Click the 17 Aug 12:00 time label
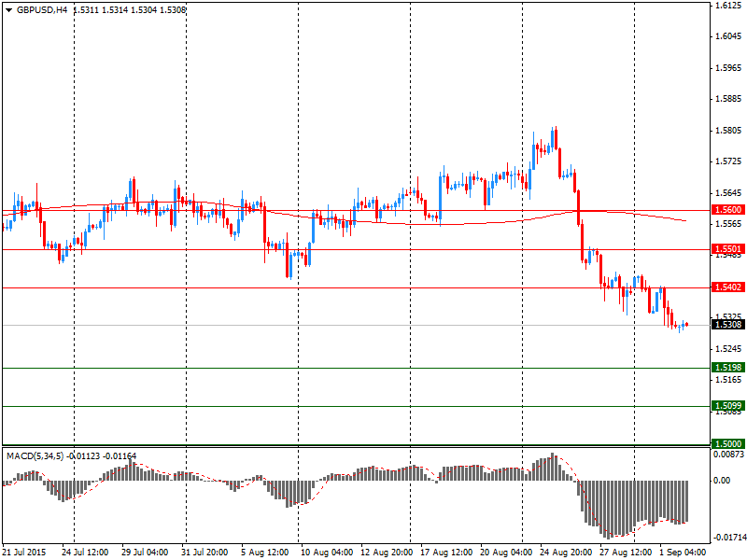 (446, 553)
